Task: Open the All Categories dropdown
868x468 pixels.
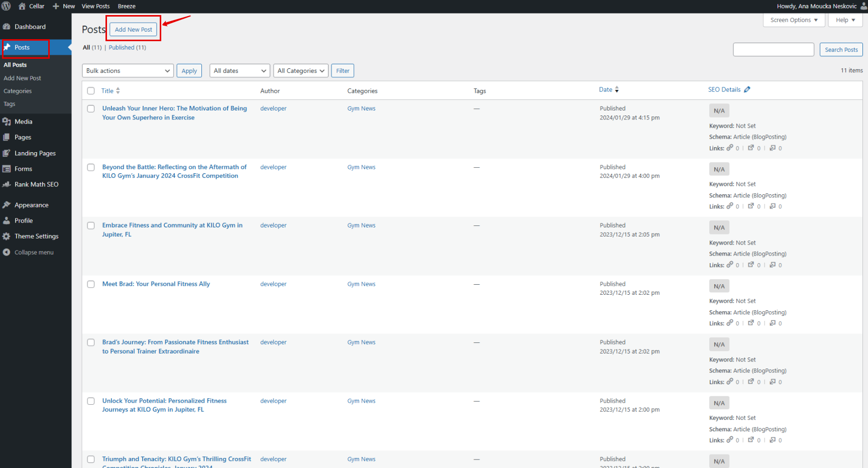Action: [x=301, y=71]
